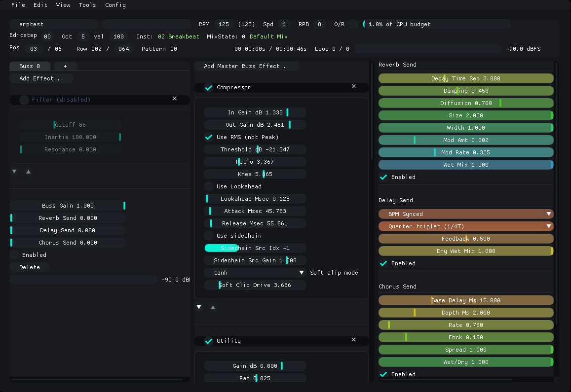
Task: Open the Config menu
Action: click(115, 5)
